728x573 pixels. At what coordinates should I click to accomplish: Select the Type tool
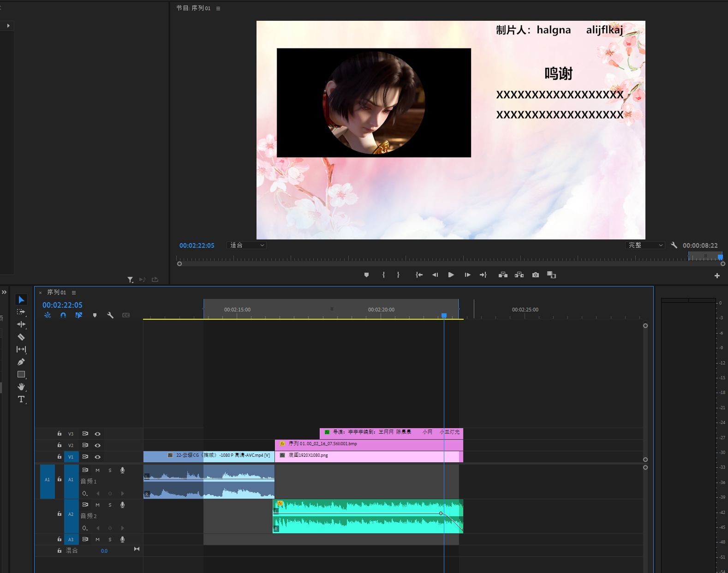click(x=21, y=400)
